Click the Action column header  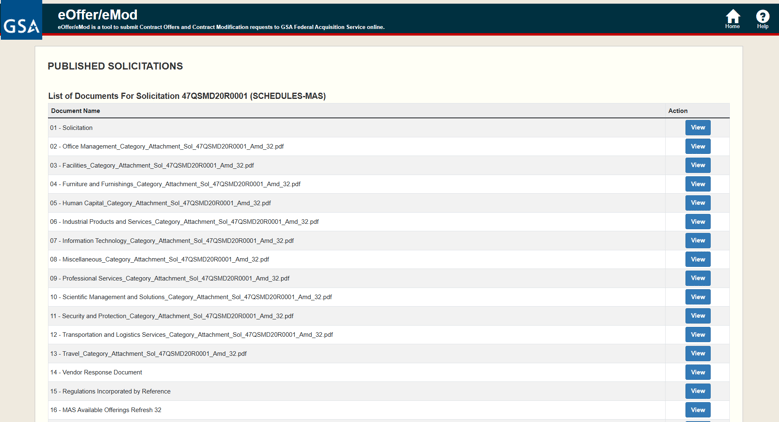(678, 111)
